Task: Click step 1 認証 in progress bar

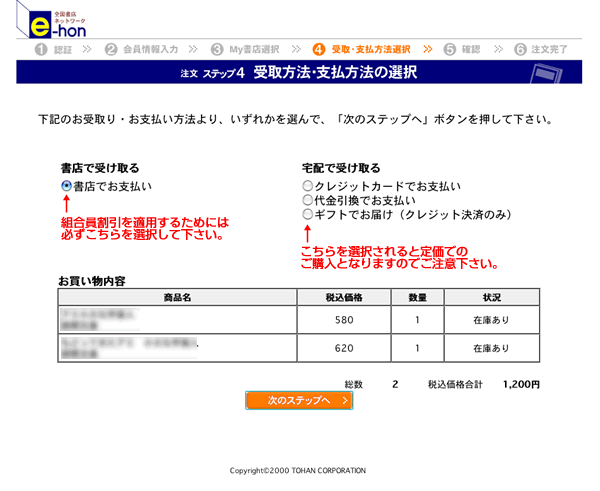Action: 53,49
